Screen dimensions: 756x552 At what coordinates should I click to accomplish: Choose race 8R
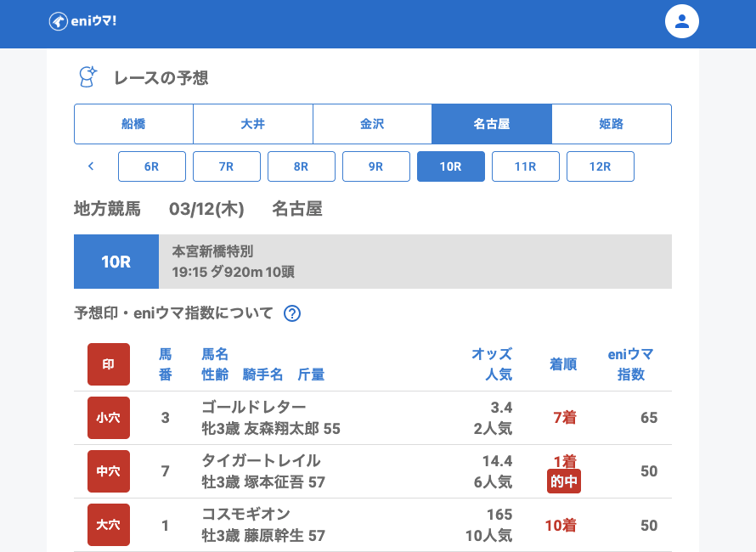[302, 166]
